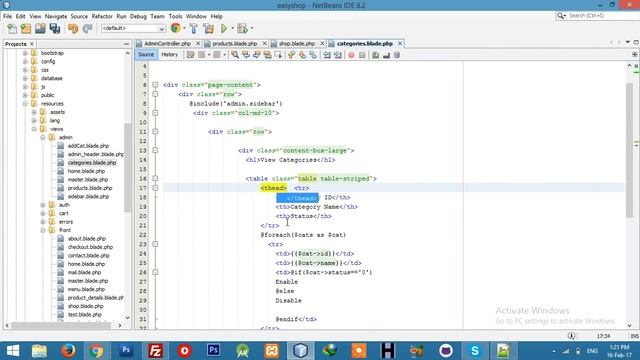Click the New File toolbar icon

pyautogui.click(x=12, y=28)
